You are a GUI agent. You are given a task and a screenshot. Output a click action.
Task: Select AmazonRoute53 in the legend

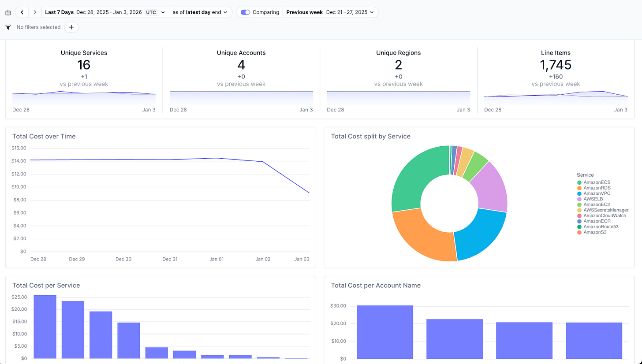coord(598,227)
